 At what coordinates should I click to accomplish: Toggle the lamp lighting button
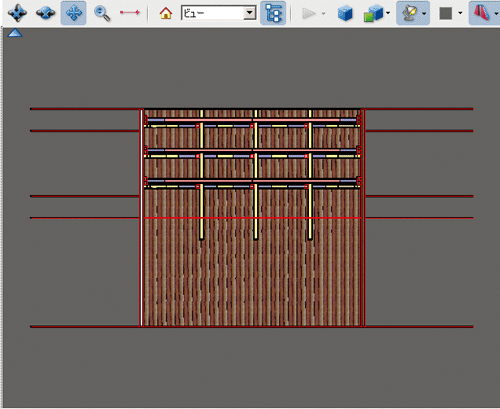click(409, 13)
